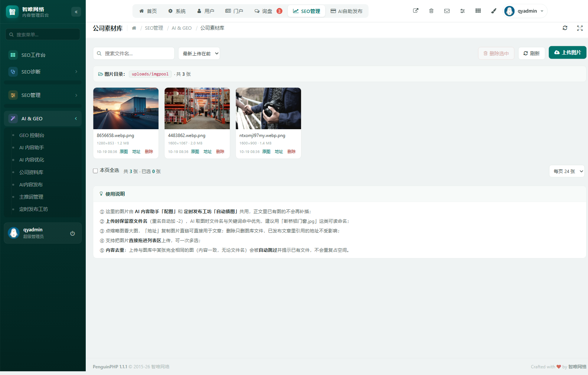The height and width of the screenshot is (375, 588).
Task: Open 定时发布工坊 in the sidebar
Action: (x=33, y=209)
